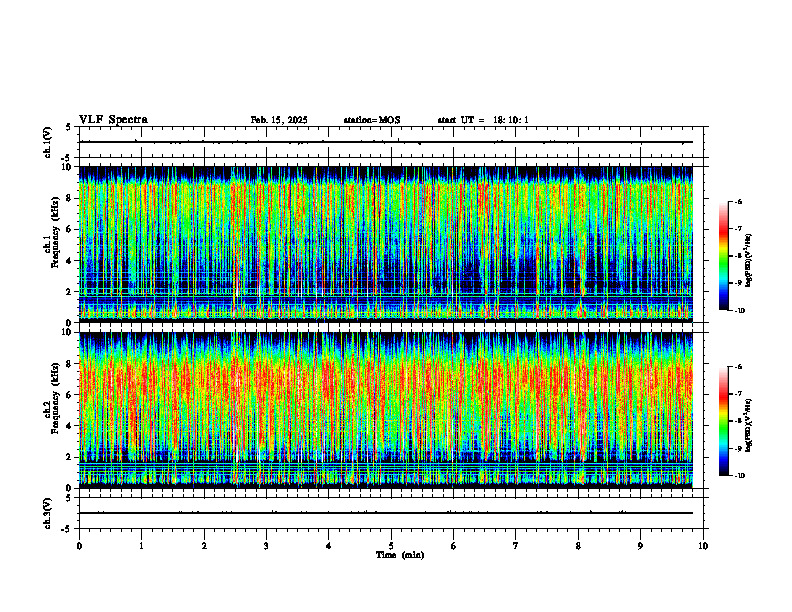This screenshot has width=792, height=612.
Task: Click the "ch.3(V)" waveform axis label
Action: click(x=47, y=513)
